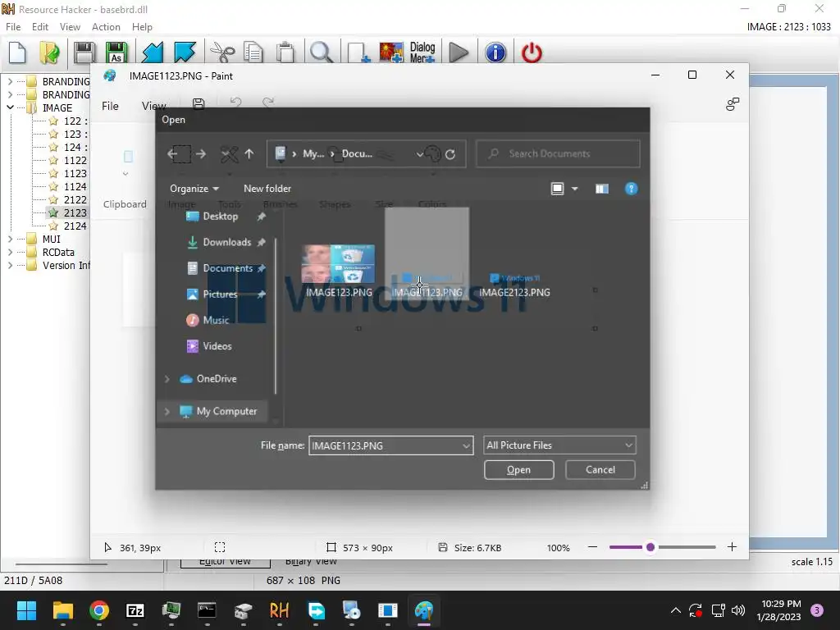Expand address bar history dropdown
Viewport: 840px width, 630px height.
pos(420,154)
